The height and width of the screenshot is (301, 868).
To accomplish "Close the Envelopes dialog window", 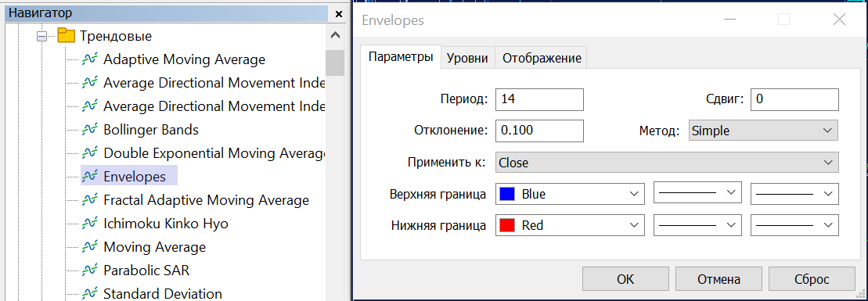I will click(x=839, y=20).
